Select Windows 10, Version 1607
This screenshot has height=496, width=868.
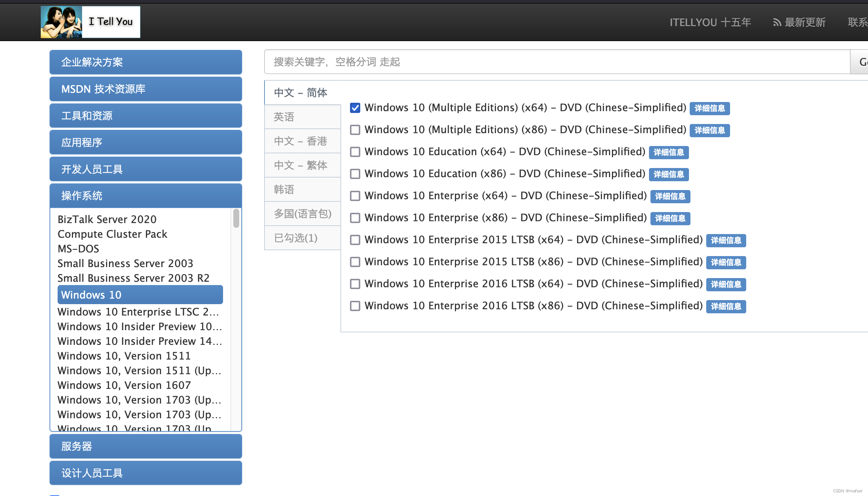(x=124, y=385)
